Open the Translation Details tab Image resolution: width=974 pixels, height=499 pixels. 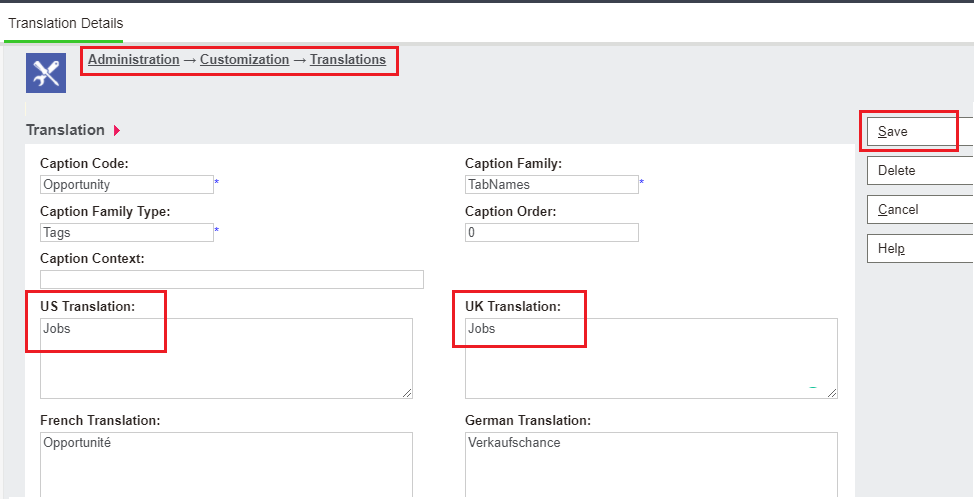coord(65,24)
